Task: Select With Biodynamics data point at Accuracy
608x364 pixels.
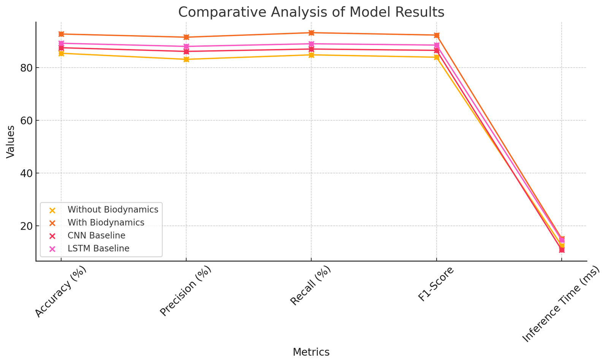Action: 61,34
